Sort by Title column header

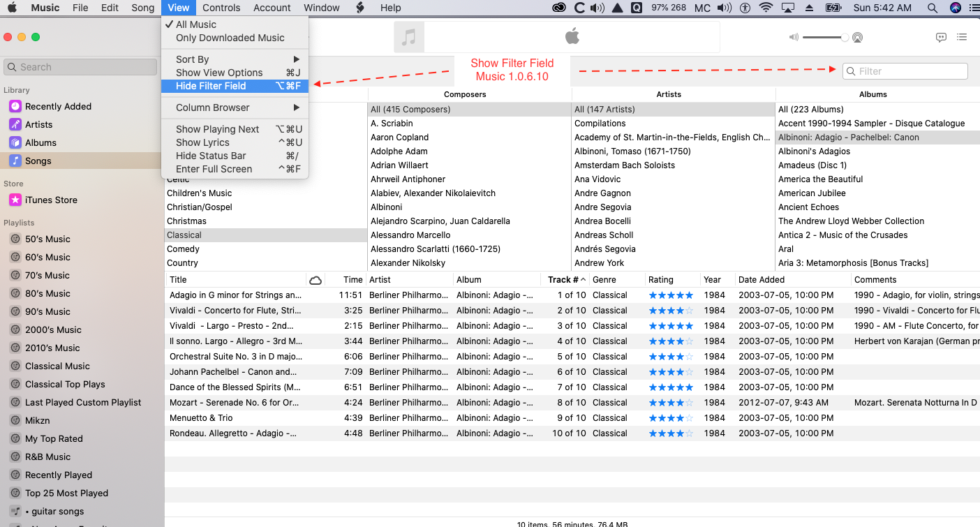(235, 279)
